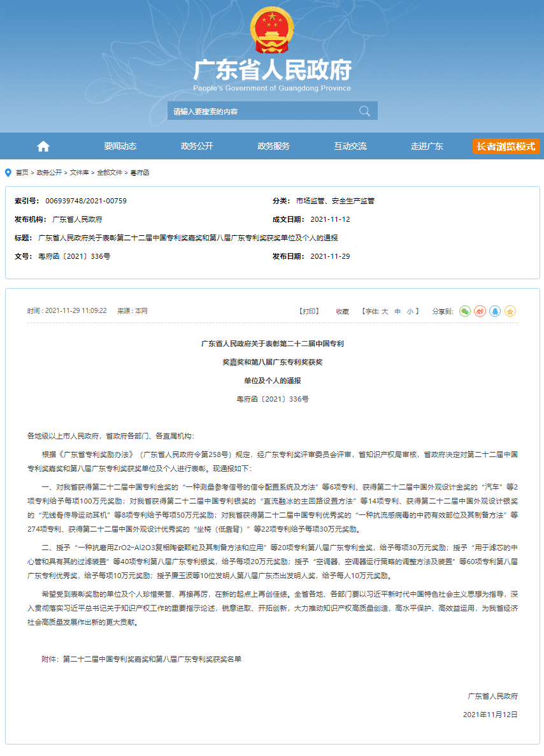544x756 pixels.
Task: Open the WeChat share icon
Action: pyautogui.click(x=464, y=310)
